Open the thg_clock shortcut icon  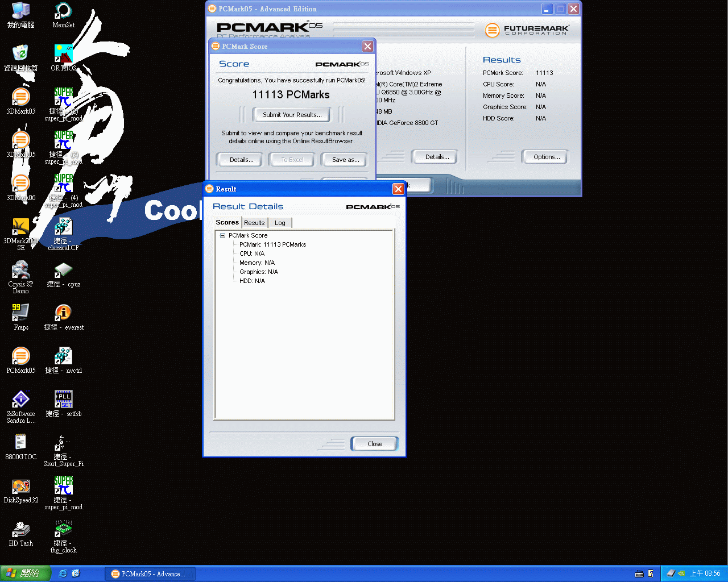63,537
